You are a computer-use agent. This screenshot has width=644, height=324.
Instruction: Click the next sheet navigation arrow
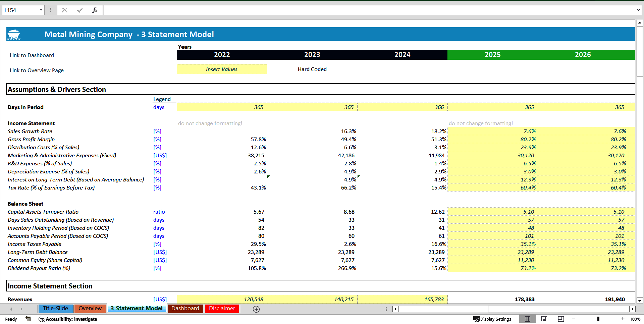point(21,309)
